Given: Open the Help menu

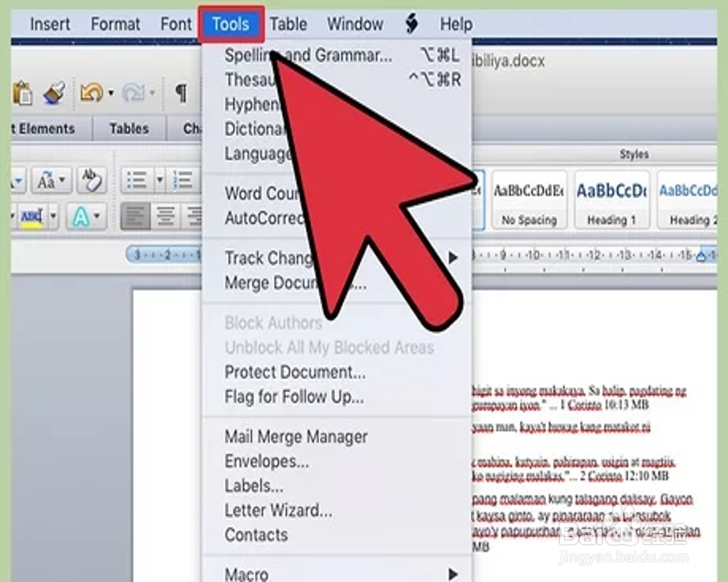Looking at the screenshot, I should click(456, 24).
